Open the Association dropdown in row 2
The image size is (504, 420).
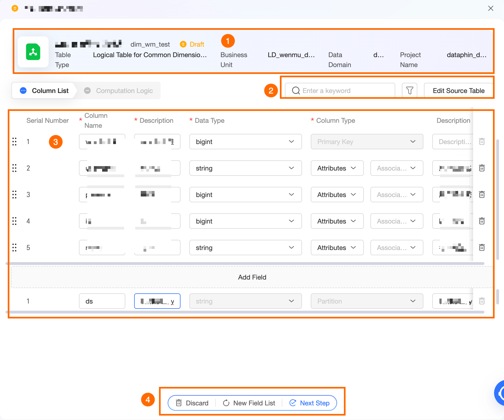tap(397, 168)
